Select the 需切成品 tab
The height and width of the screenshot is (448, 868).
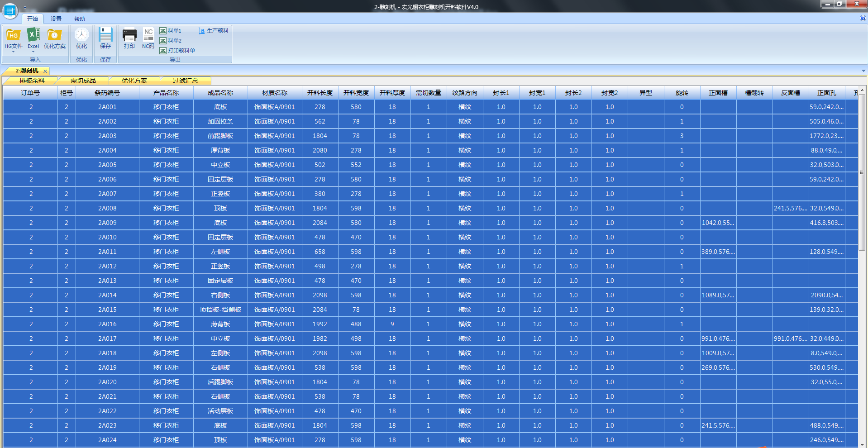coord(83,81)
